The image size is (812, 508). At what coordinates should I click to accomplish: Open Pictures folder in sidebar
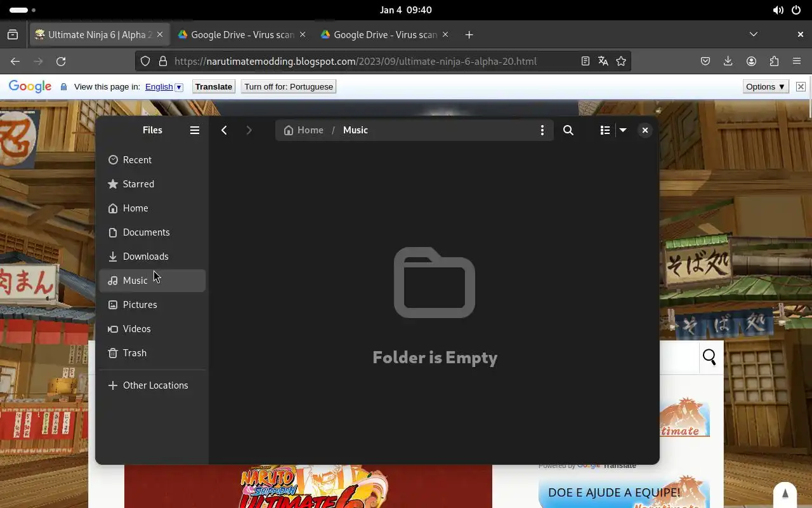tap(152, 305)
